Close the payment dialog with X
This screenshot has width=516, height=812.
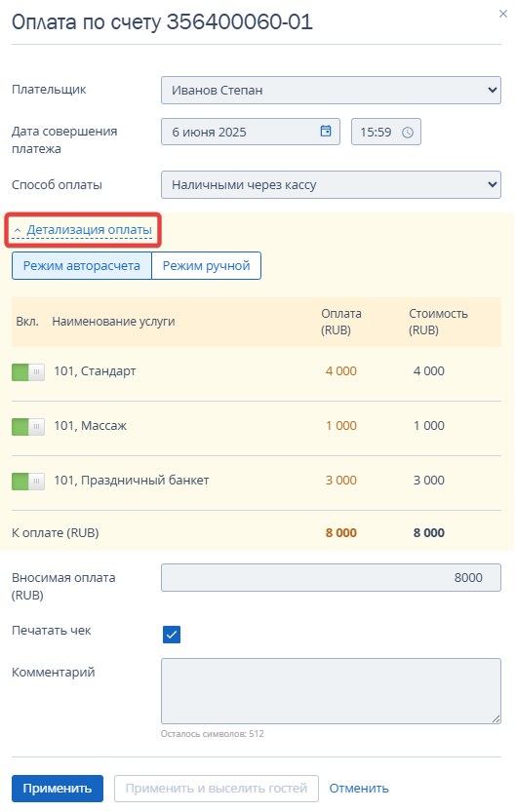[502, 14]
